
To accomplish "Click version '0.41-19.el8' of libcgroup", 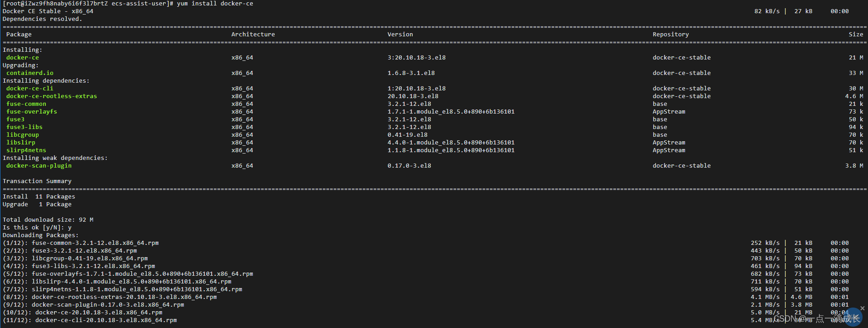I will click(408, 135).
